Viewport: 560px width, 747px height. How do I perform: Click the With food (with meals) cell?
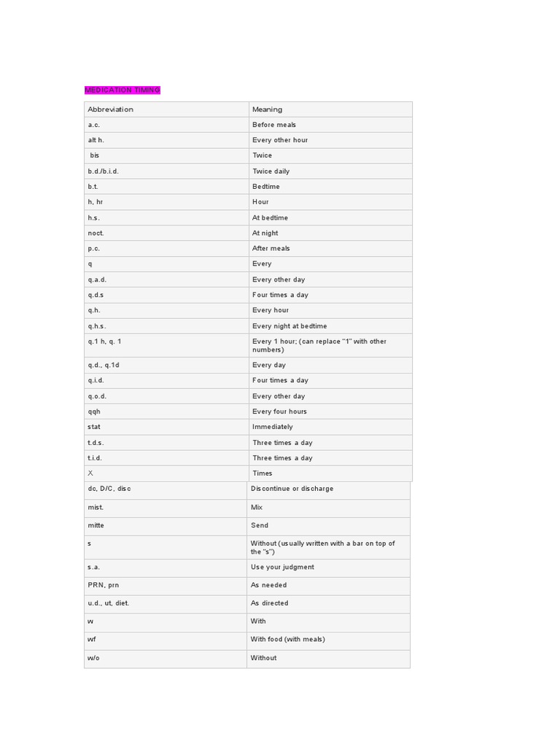coord(287,640)
